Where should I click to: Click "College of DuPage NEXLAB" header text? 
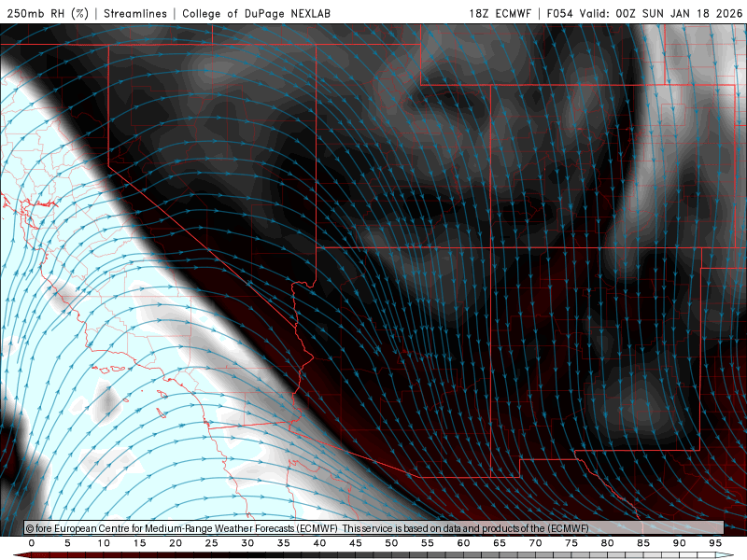point(256,13)
